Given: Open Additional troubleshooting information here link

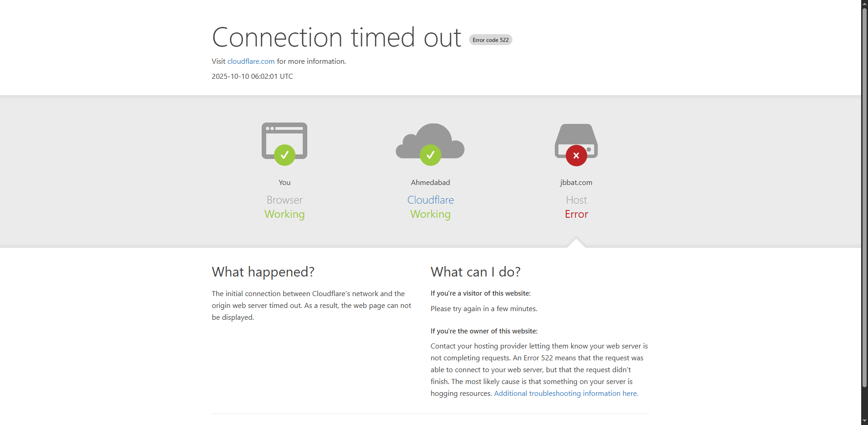Looking at the screenshot, I should point(566,394).
